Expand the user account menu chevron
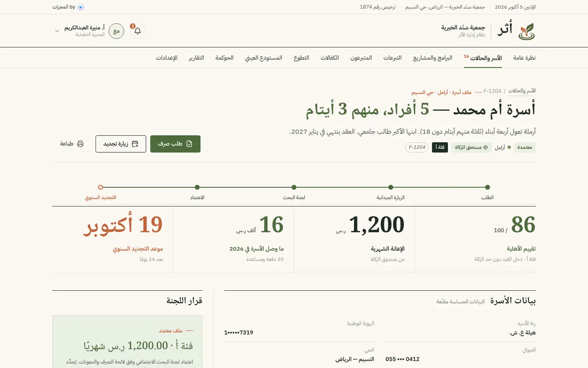The height and width of the screenshot is (368, 588). coord(57,31)
